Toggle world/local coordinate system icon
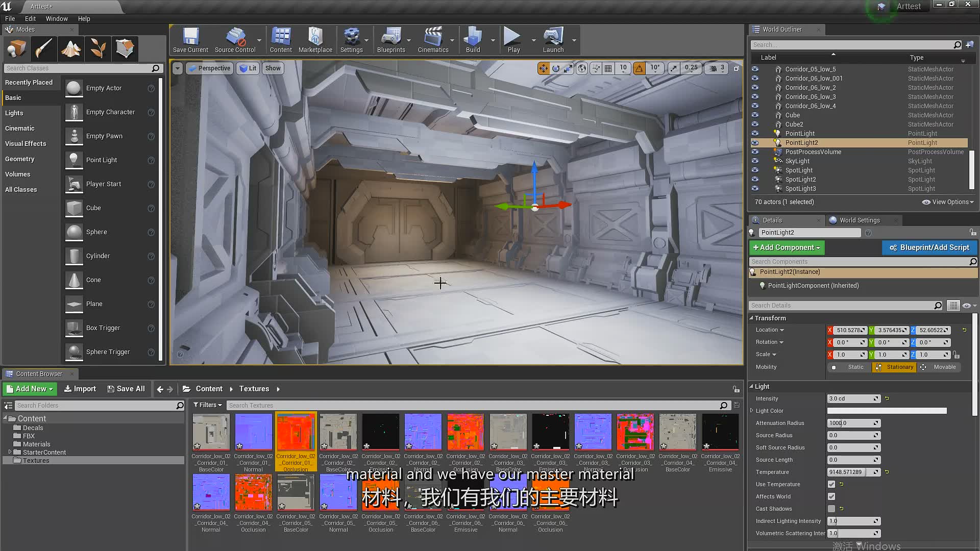The width and height of the screenshot is (980, 551). tap(582, 68)
